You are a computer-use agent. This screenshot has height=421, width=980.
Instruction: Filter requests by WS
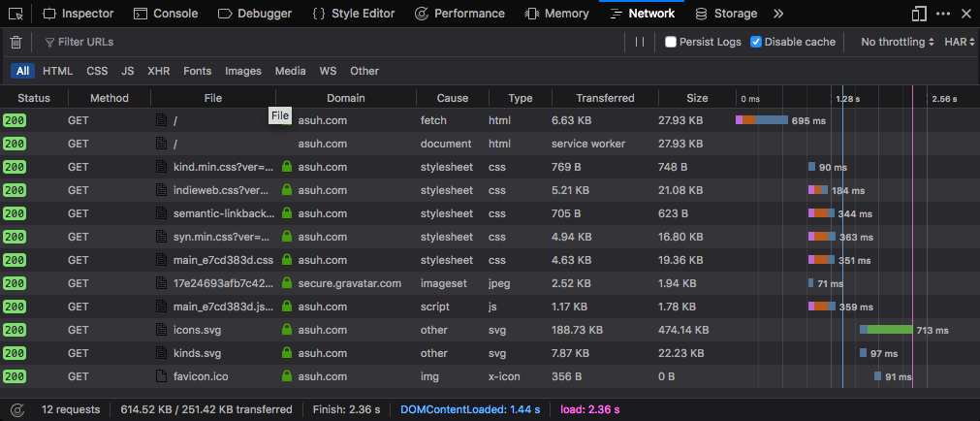tap(328, 71)
